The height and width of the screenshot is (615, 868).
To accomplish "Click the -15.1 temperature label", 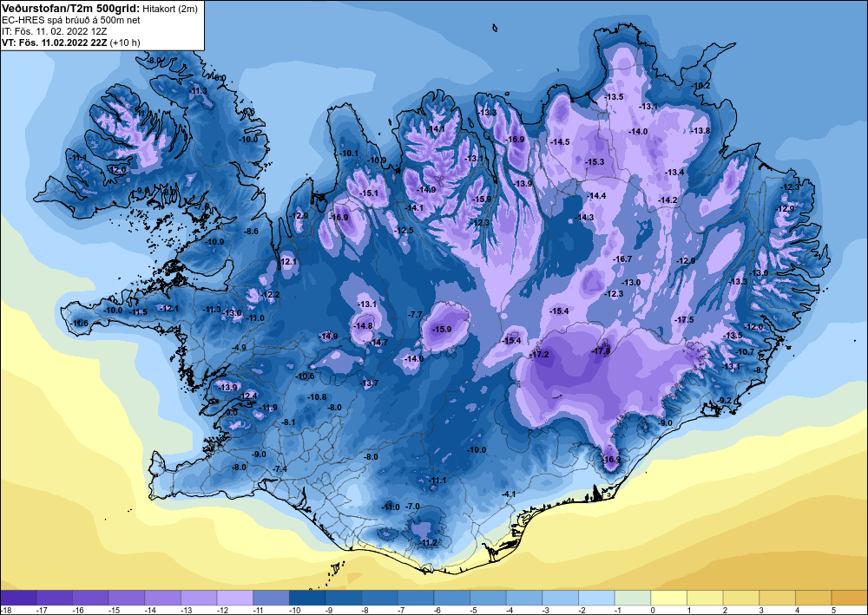I will tap(369, 193).
